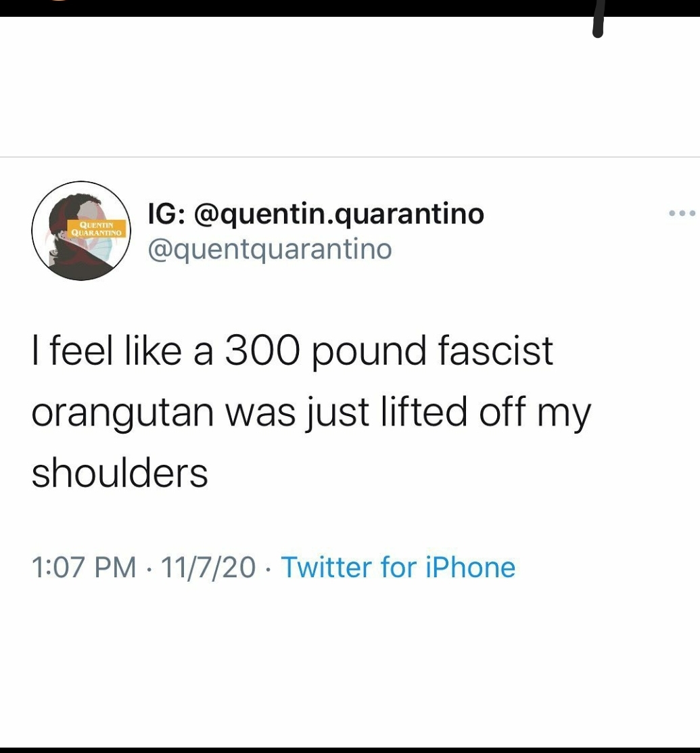Click the word shoulders in the tweet
Image resolution: width=700 pixels, height=753 pixels.
click(x=120, y=472)
